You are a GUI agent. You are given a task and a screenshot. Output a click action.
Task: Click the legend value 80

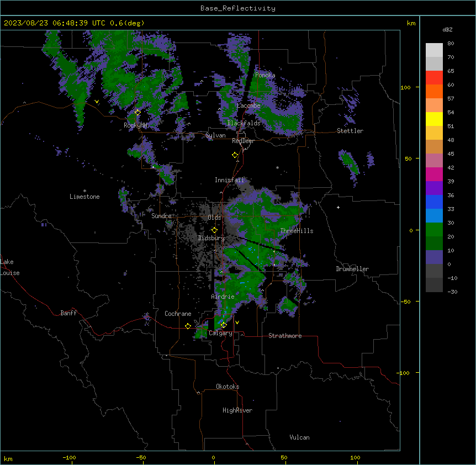click(x=451, y=44)
